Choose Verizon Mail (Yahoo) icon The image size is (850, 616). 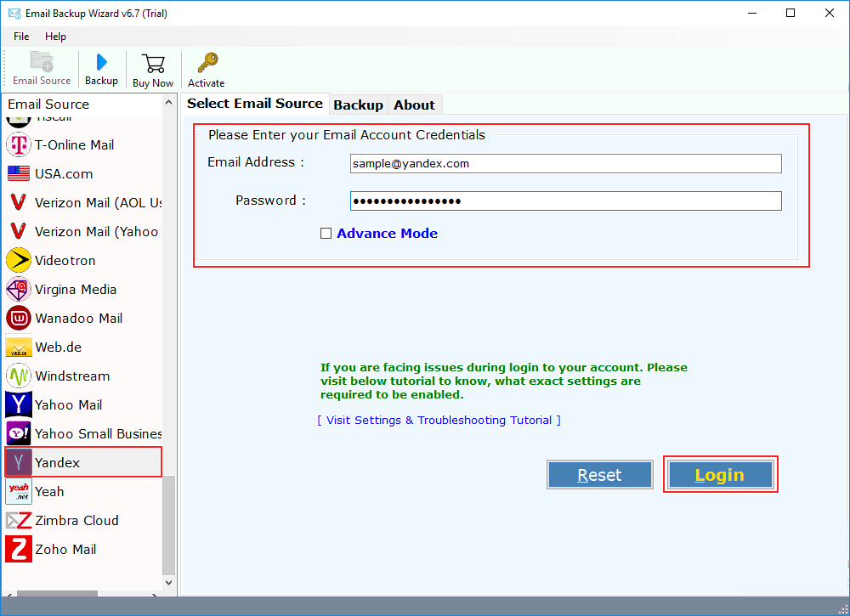tap(19, 231)
